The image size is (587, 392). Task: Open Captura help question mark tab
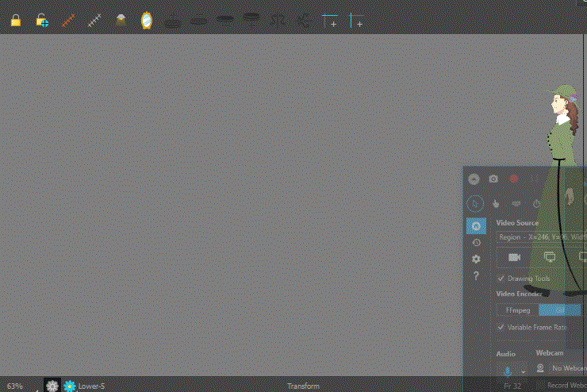pyautogui.click(x=476, y=276)
